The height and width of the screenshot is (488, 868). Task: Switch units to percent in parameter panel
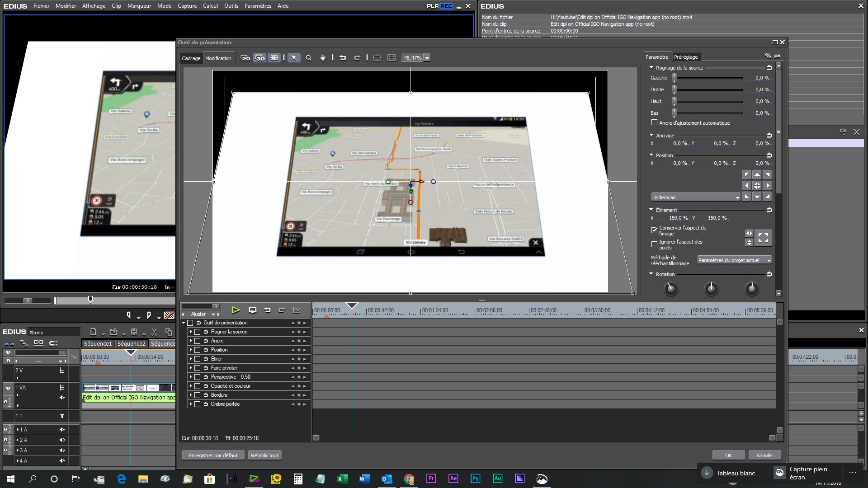click(768, 56)
